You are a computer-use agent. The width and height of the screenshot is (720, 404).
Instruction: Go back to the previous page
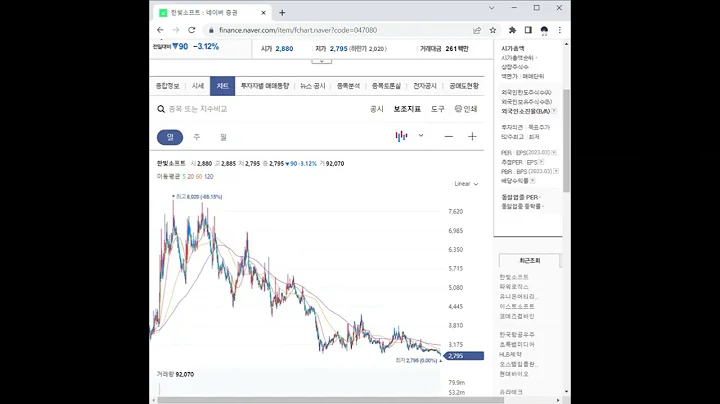click(160, 30)
